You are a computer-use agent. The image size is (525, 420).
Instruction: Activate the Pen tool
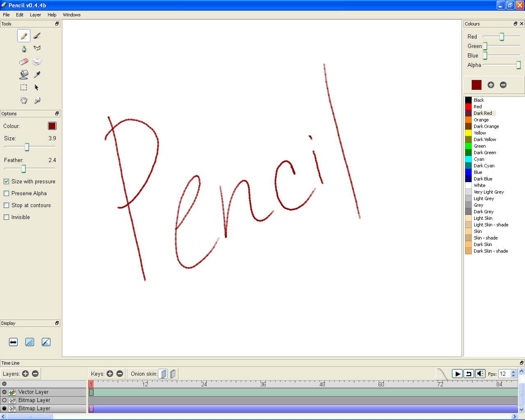[x=23, y=48]
